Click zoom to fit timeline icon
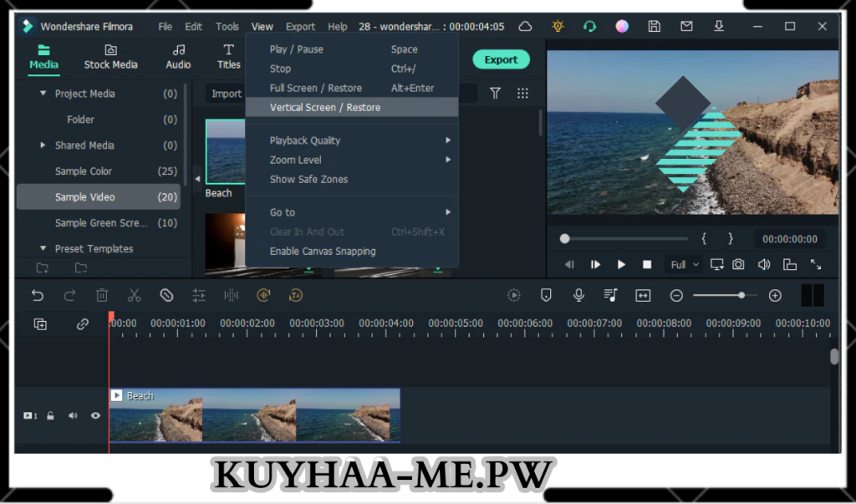 [x=643, y=295]
